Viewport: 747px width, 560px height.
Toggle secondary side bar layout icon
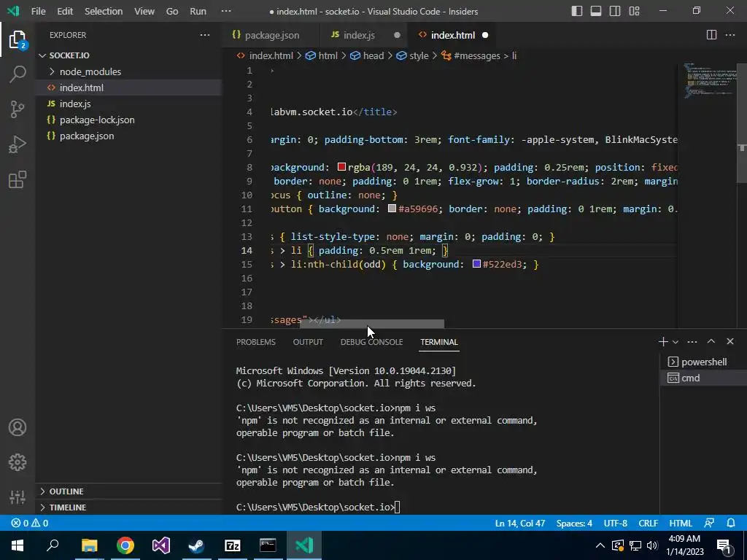pos(614,11)
